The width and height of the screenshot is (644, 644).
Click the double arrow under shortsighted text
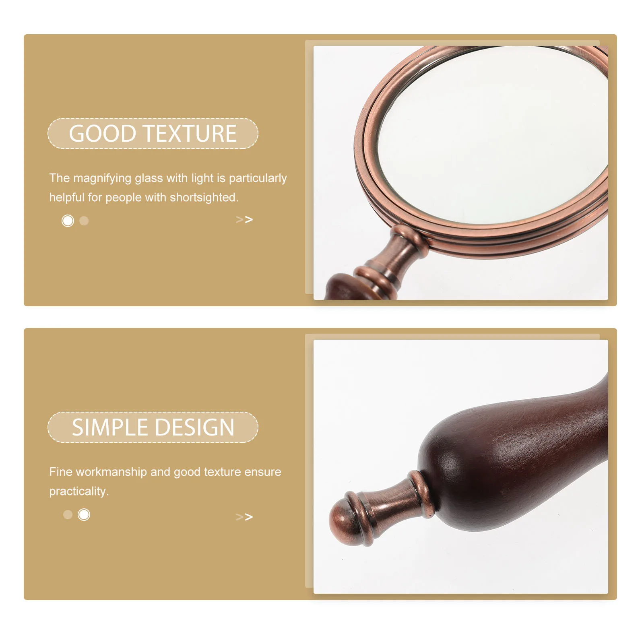tap(244, 220)
